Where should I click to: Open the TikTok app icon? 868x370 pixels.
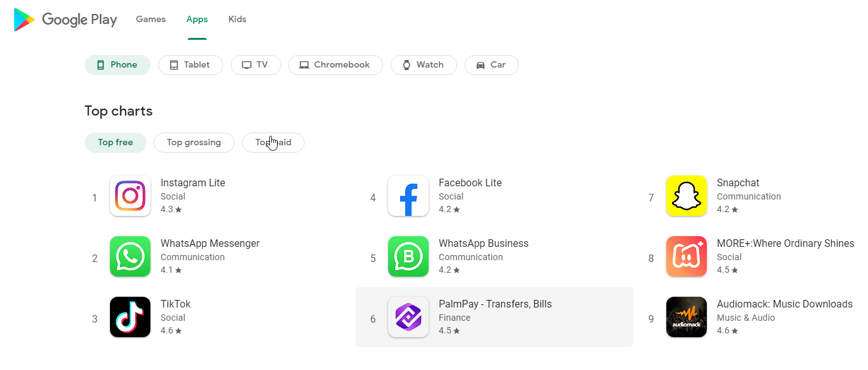click(x=130, y=317)
